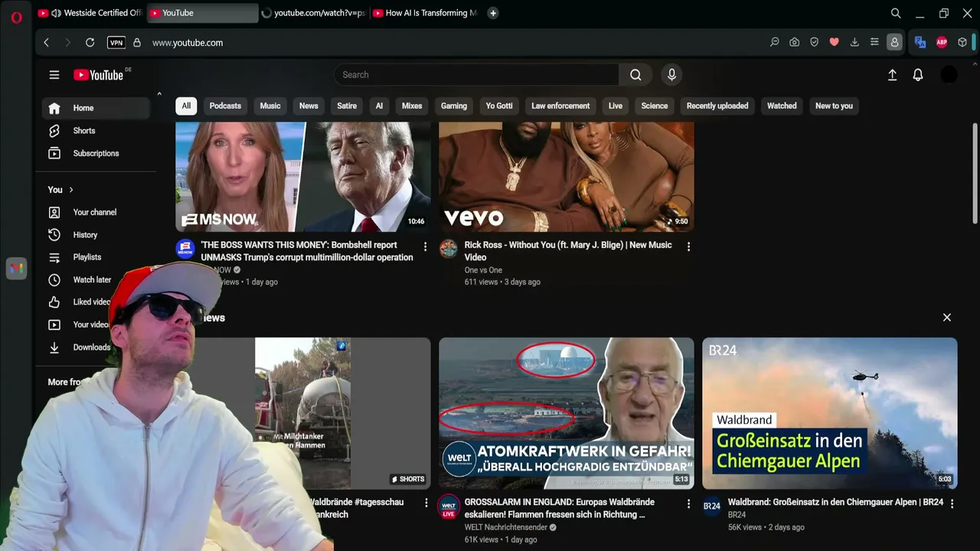980x551 pixels.
Task: Click the find-in-page magnifier in toolbar
Action: (775, 43)
